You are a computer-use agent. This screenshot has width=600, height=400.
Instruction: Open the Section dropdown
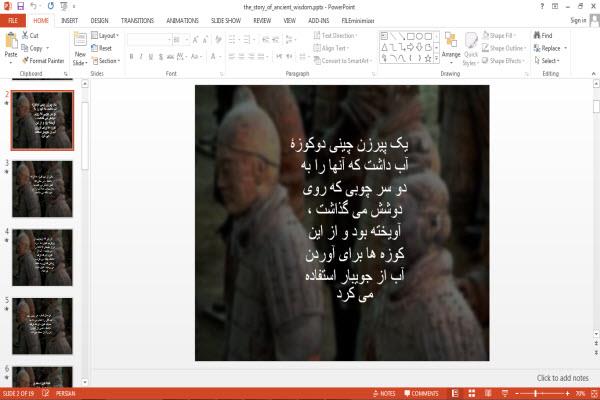coord(106,60)
